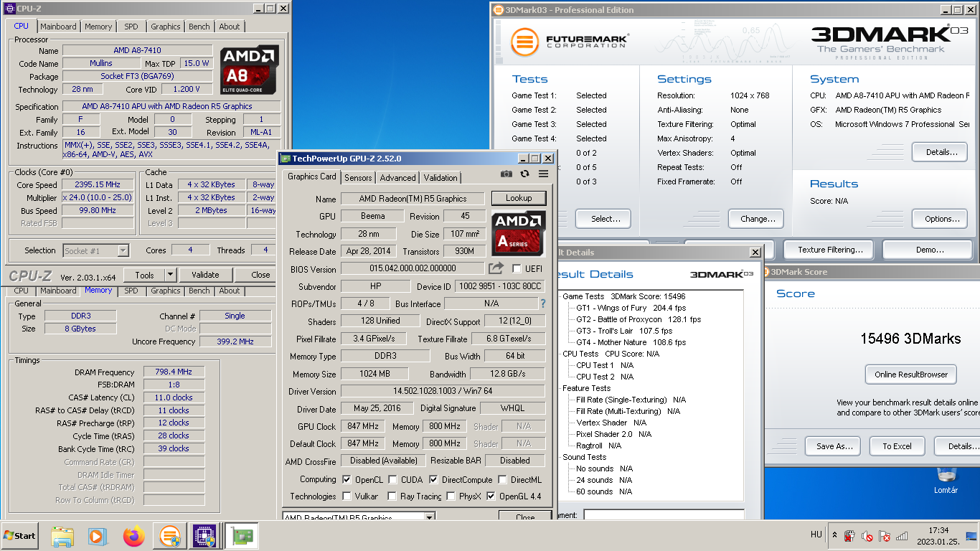Screen dimensions: 980x551
Task: Toggle the Vulkan checkbox
Action: 347,496
